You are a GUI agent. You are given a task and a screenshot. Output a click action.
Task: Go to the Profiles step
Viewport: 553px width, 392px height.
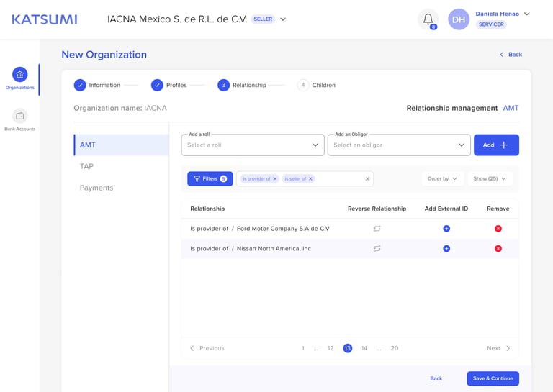(169, 85)
